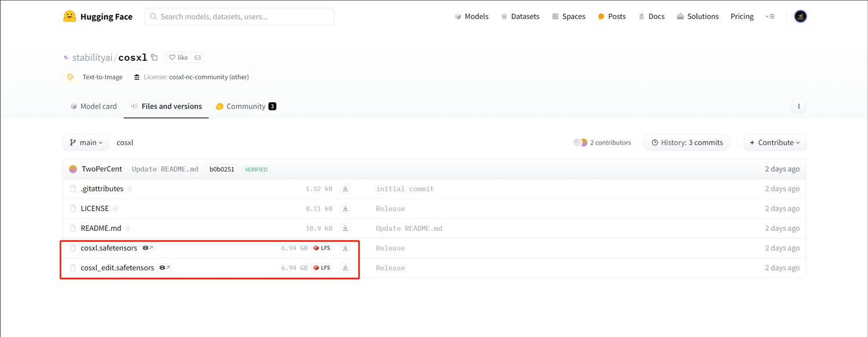Viewport: 868px width, 337px height.
Task: View History: 3 commits
Action: 687,143
